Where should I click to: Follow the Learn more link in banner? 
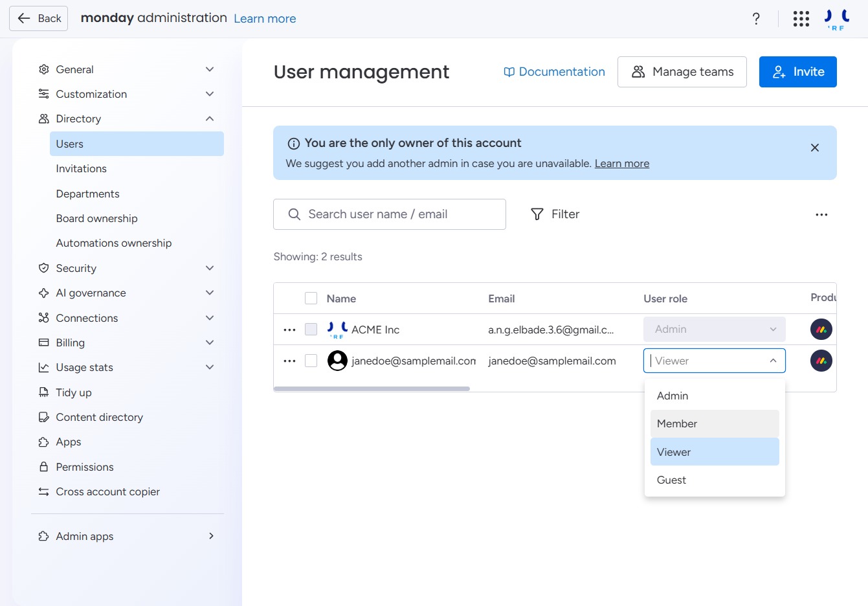tap(622, 164)
